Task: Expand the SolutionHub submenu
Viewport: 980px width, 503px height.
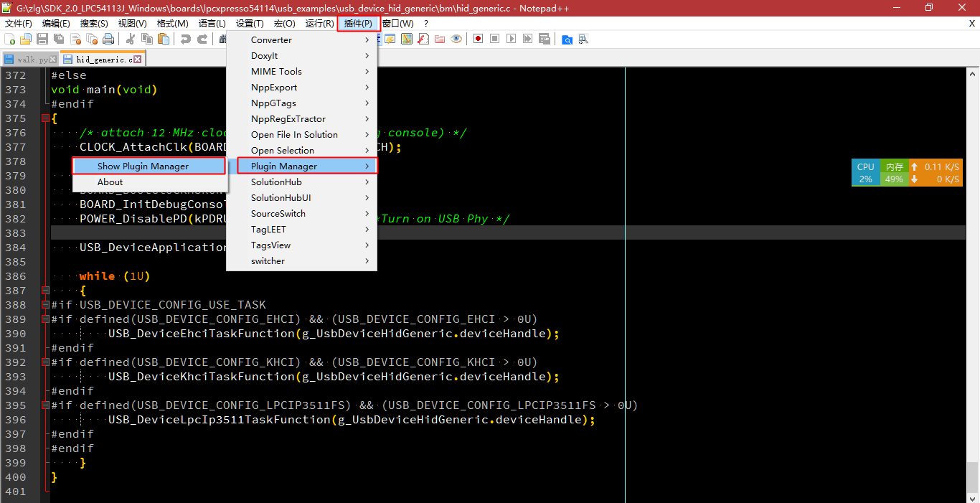Action: tap(302, 182)
